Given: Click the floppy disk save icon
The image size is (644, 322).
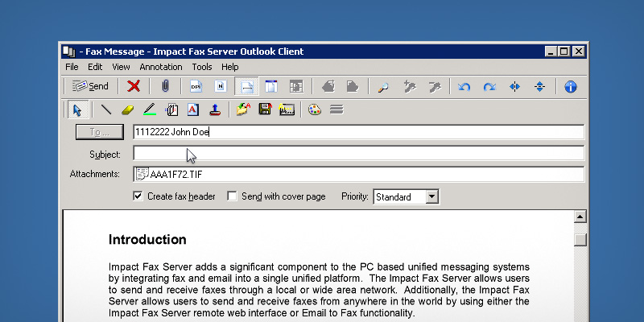Looking at the screenshot, I should 265,109.
